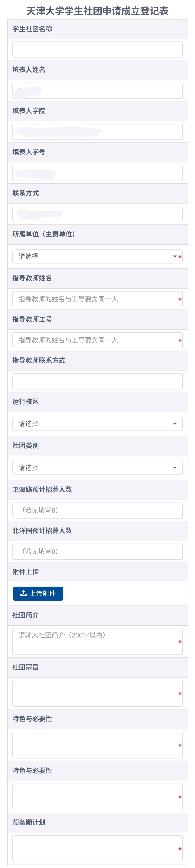This screenshot has height=868, width=195.
Task: Click the dropdown arrow next to 请选择 under 运行校区
Action: point(175,424)
